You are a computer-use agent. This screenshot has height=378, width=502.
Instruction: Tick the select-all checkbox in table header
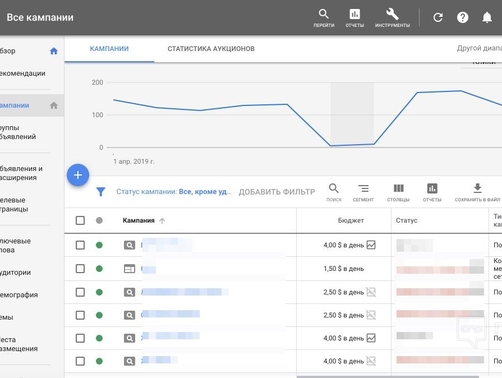[80, 220]
